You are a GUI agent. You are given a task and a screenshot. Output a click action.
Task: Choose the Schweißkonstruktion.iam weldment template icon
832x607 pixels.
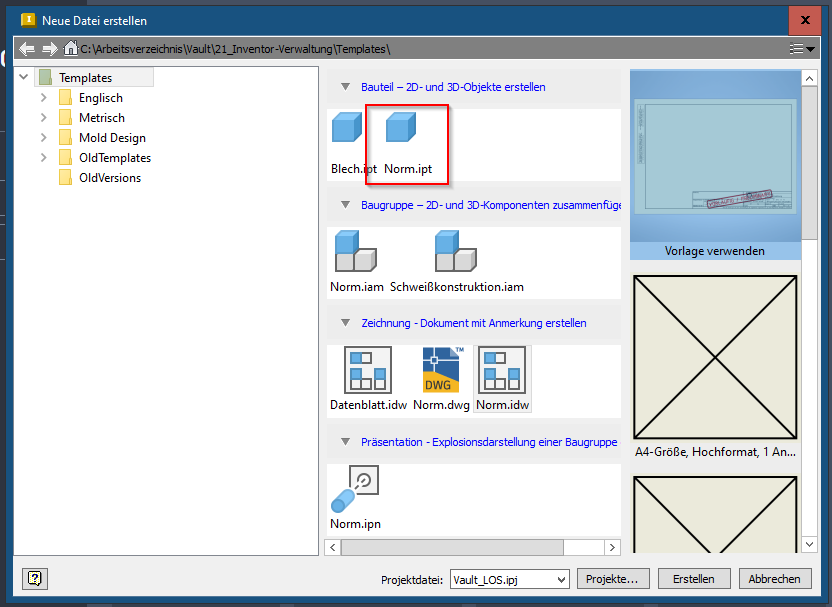[456, 251]
